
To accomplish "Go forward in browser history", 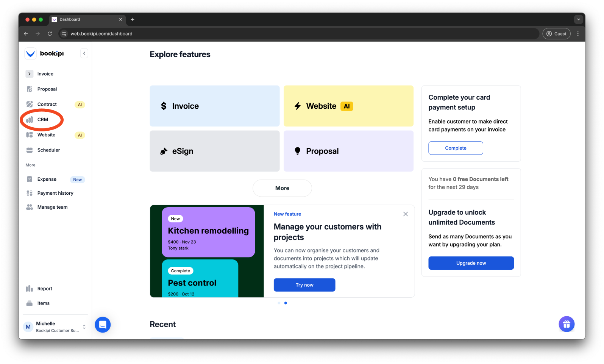I will click(37, 34).
